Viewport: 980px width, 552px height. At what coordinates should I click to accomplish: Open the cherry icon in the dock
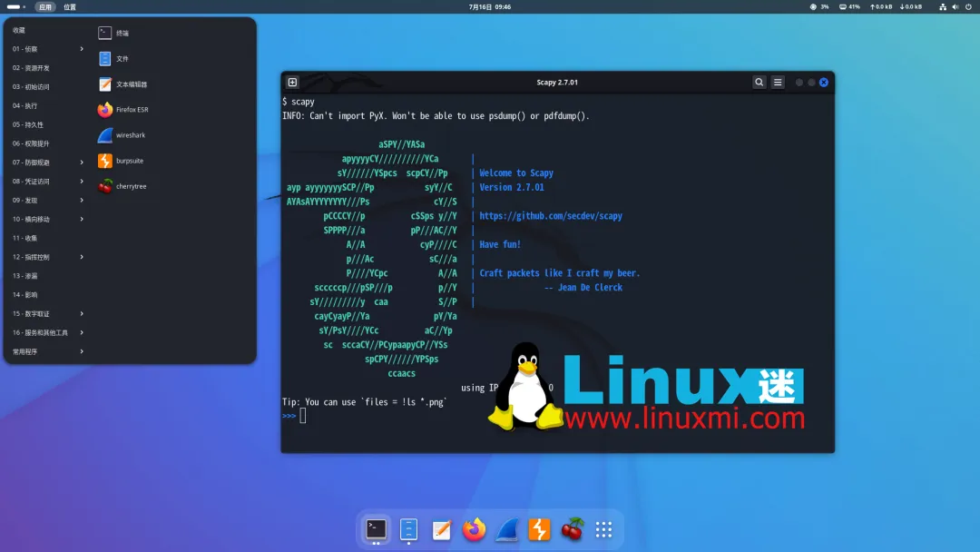pos(572,529)
